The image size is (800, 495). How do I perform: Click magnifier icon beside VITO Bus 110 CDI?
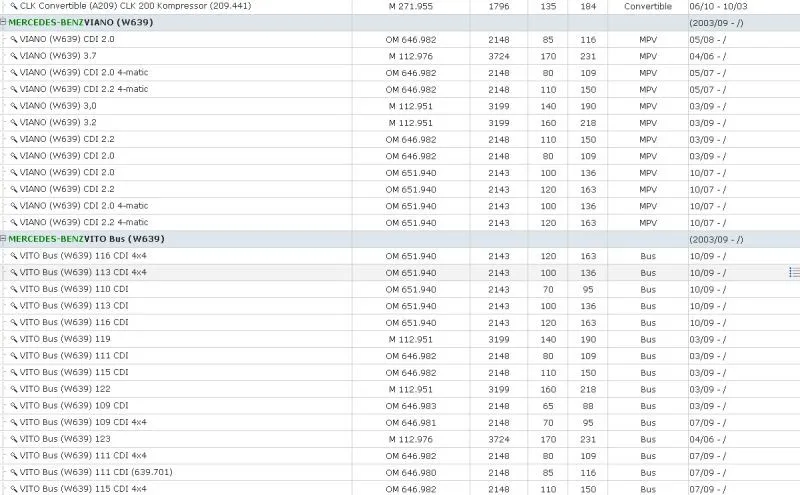coord(14,289)
